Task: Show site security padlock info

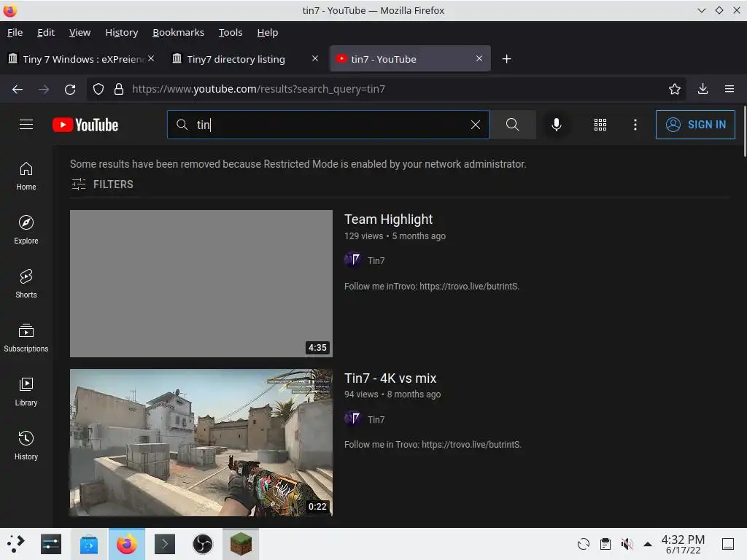Action: (x=119, y=89)
